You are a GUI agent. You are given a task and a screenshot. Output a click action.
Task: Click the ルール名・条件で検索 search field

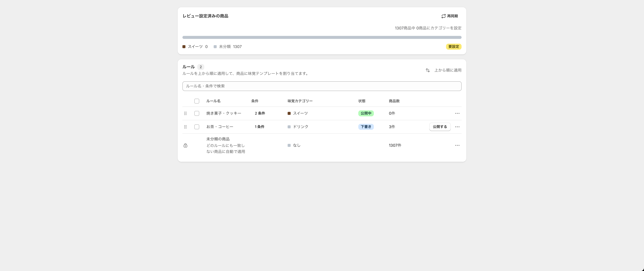coord(322,86)
